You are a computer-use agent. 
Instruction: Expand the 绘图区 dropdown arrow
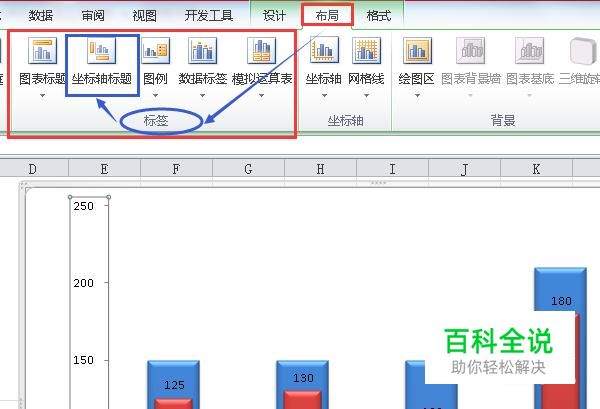pyautogui.click(x=417, y=95)
